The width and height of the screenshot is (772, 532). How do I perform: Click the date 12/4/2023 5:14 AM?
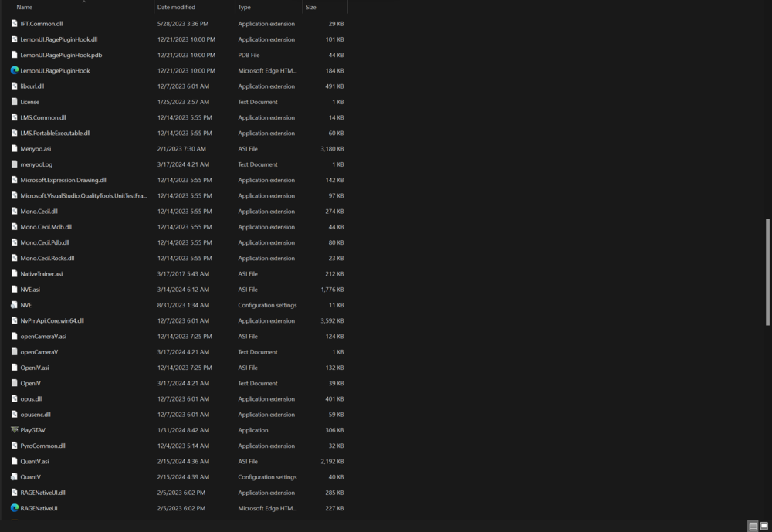(183, 446)
